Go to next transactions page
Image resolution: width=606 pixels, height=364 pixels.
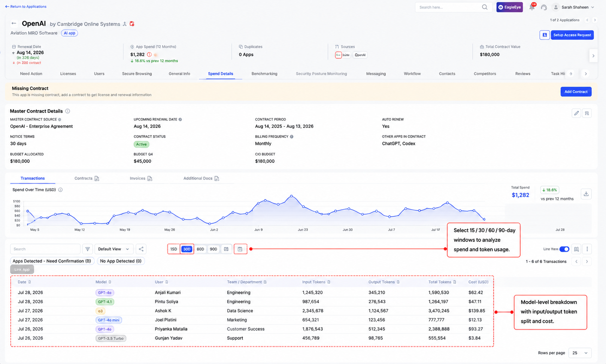[x=587, y=261]
